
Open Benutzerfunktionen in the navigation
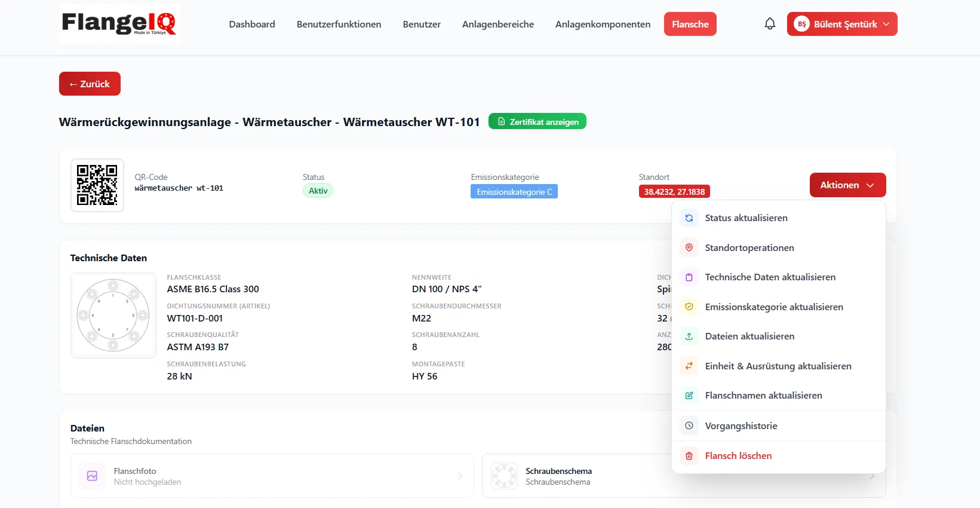tap(339, 24)
